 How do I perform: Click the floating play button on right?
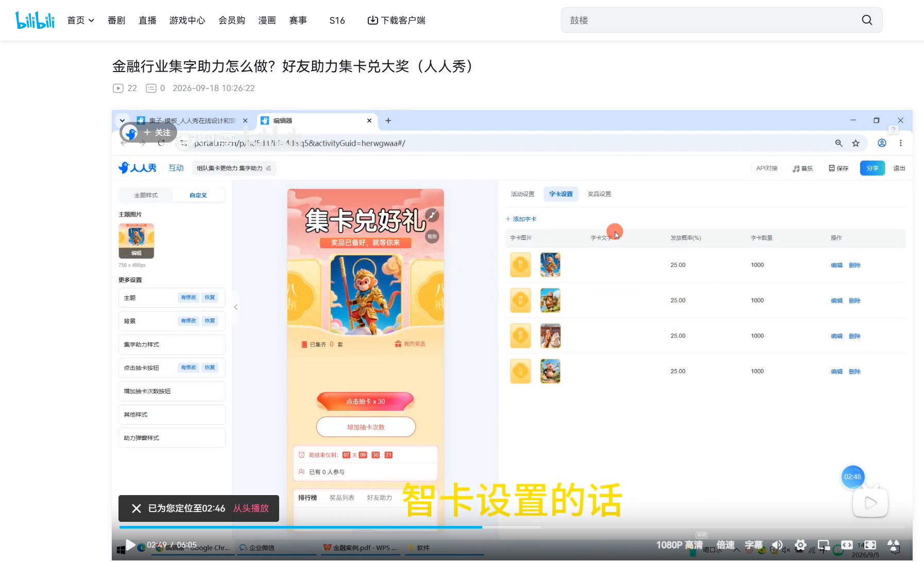click(x=870, y=503)
